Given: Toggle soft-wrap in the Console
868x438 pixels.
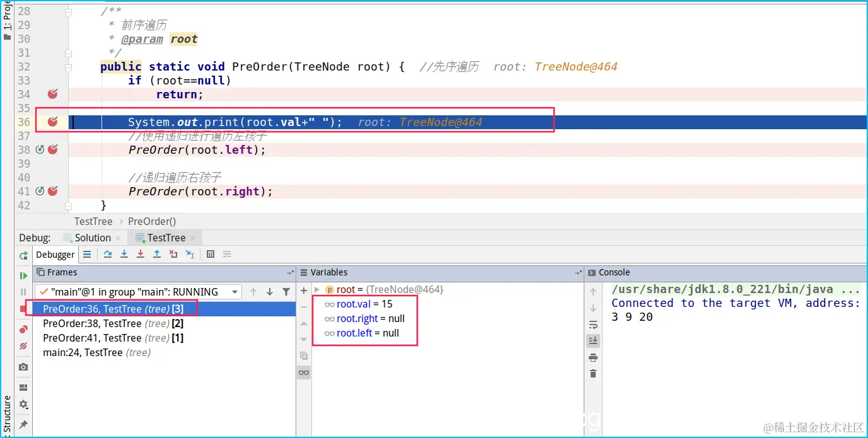Looking at the screenshot, I should pyautogui.click(x=593, y=325).
